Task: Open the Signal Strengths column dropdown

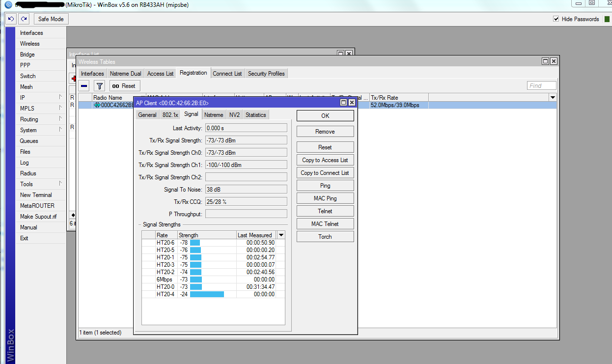Action: pos(281,235)
